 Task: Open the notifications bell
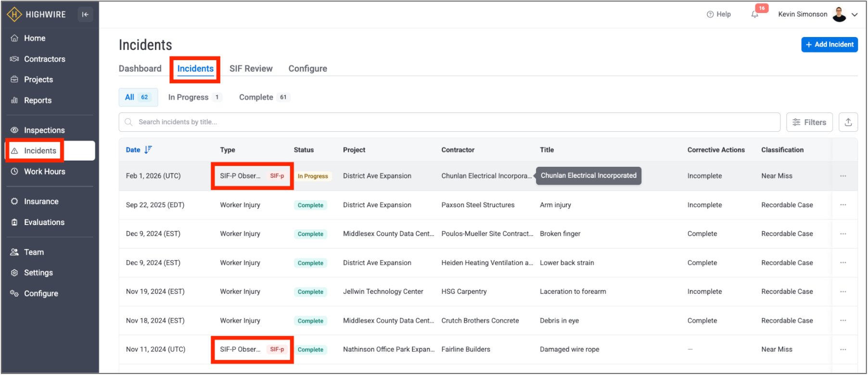pyautogui.click(x=755, y=14)
